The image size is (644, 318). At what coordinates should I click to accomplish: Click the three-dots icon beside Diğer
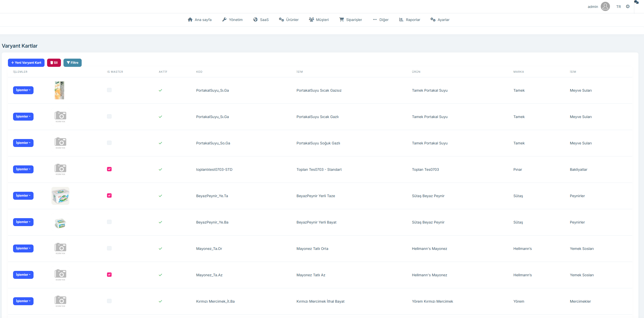tap(375, 19)
